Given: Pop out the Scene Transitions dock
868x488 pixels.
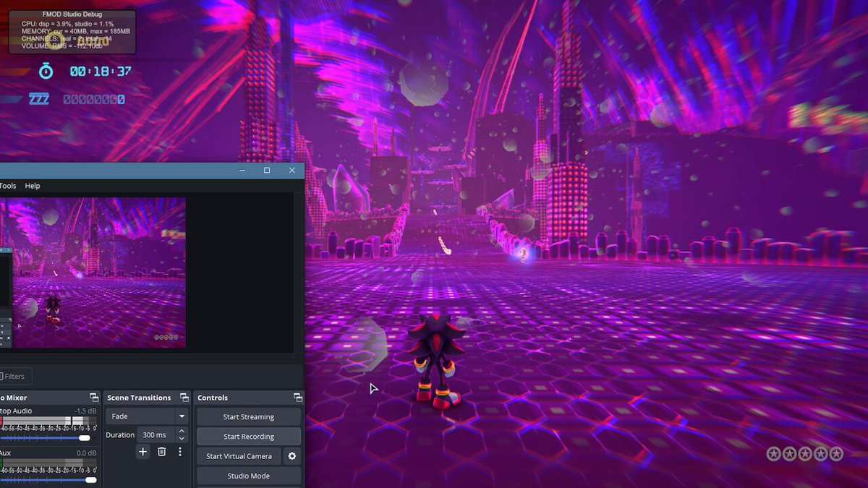Looking at the screenshot, I should point(184,398).
